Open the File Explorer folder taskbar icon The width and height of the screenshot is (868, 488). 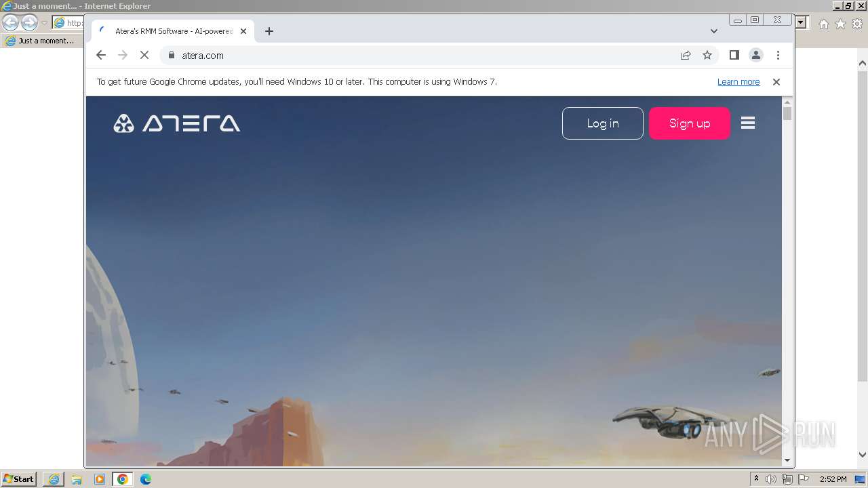coord(77,479)
